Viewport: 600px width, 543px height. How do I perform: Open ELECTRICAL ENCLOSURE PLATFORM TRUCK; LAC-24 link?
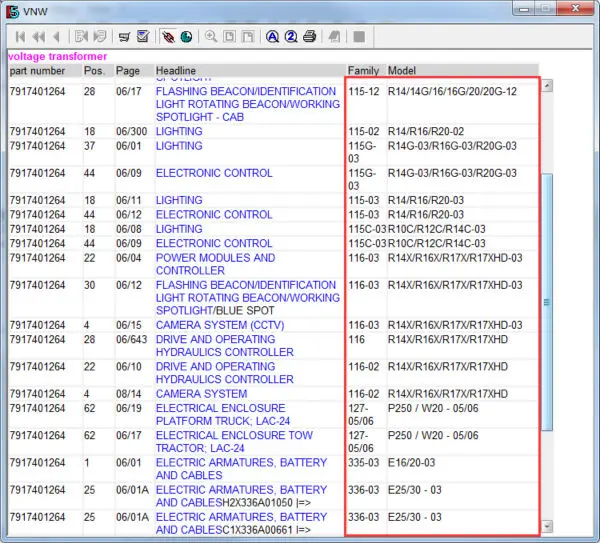point(223,414)
